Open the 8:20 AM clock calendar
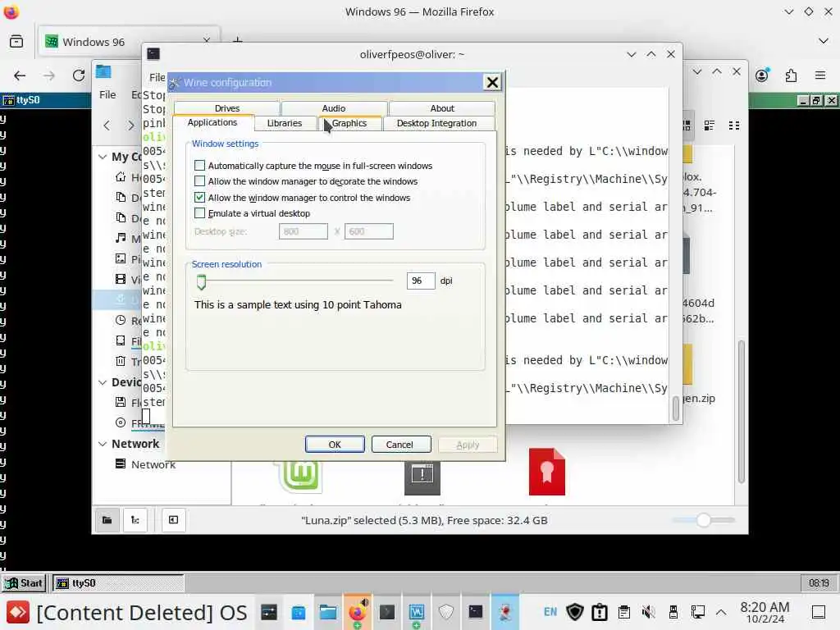840x630 pixels. coord(765,612)
